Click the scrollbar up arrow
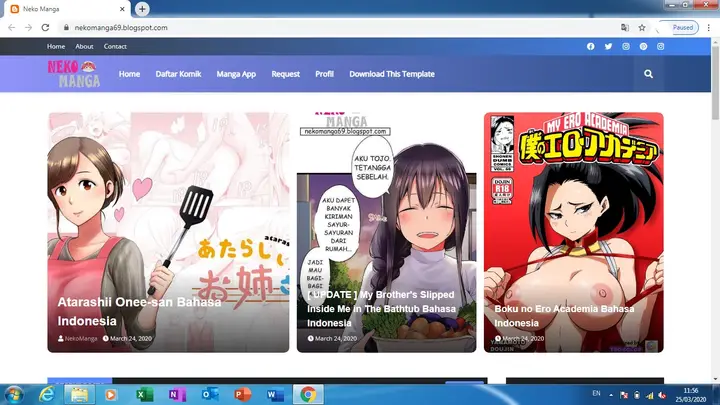The image size is (720, 405). click(x=715, y=41)
